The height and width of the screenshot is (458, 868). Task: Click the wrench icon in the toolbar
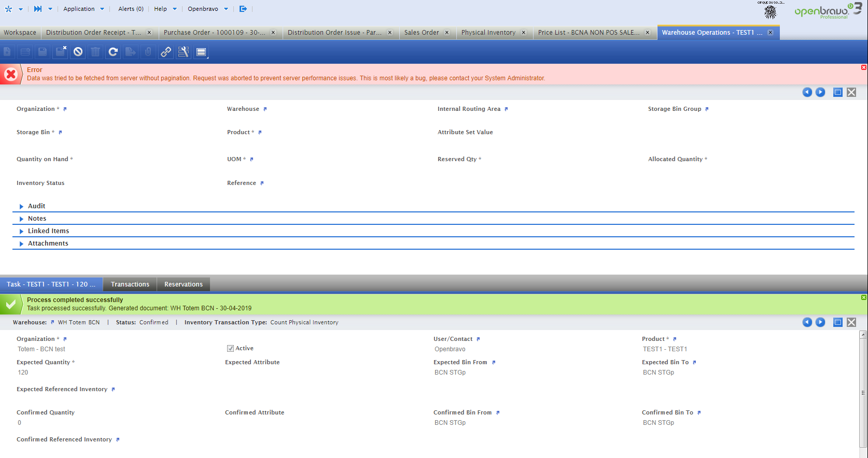click(184, 52)
